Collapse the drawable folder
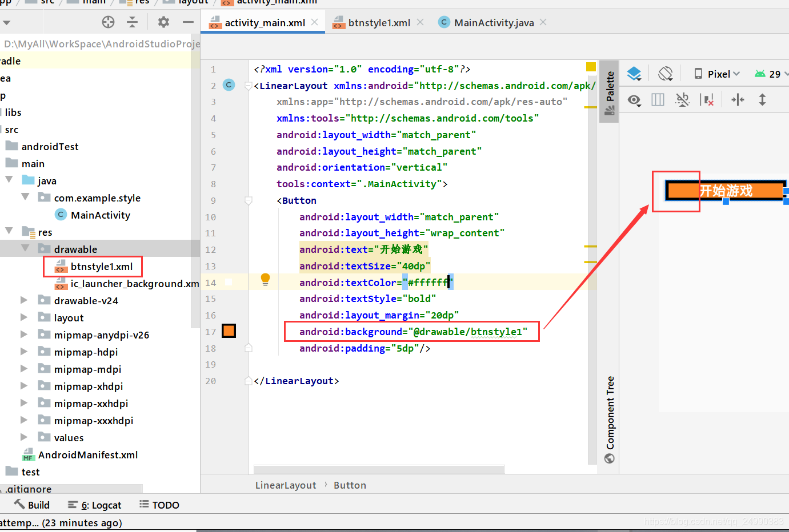 tap(25, 248)
